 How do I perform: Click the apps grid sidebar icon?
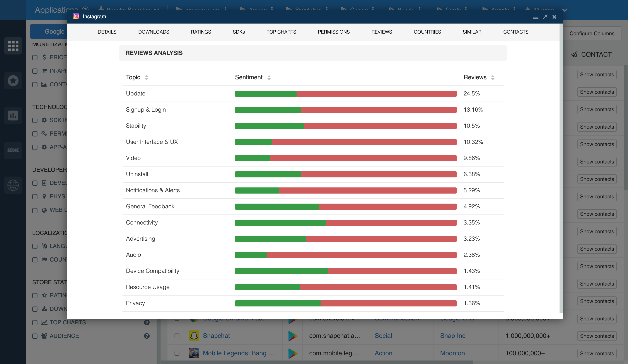[x=13, y=46]
